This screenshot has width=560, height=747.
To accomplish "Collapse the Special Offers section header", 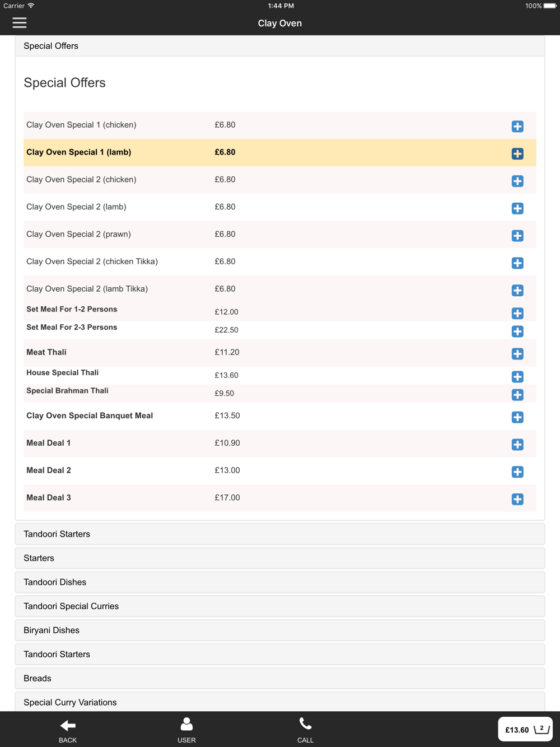I will [280, 46].
